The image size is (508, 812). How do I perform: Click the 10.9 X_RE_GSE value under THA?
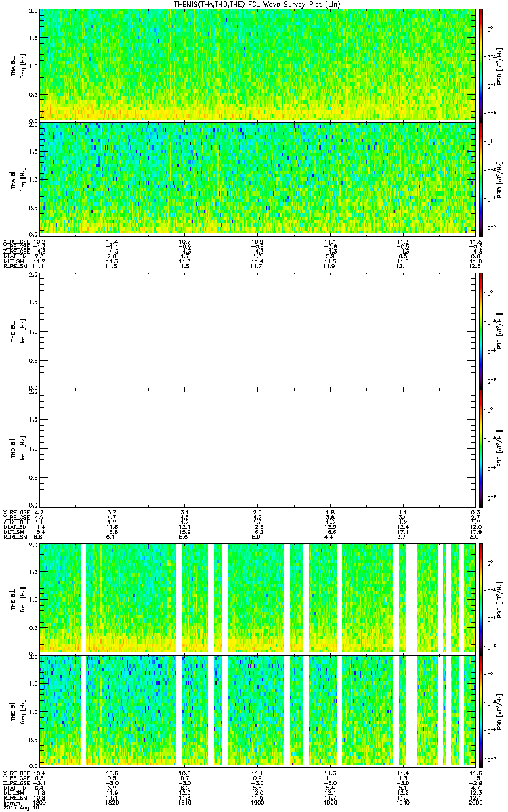[257, 242]
